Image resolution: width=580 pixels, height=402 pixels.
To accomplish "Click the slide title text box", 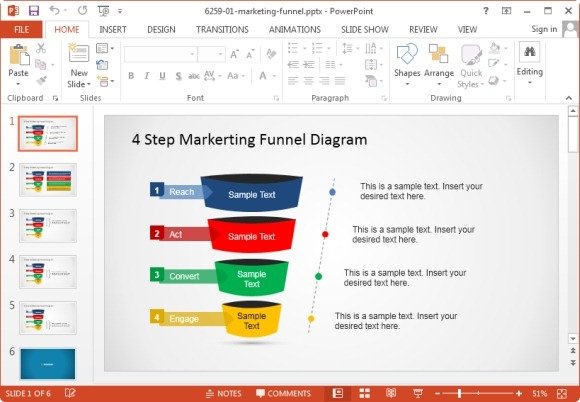I will [249, 140].
